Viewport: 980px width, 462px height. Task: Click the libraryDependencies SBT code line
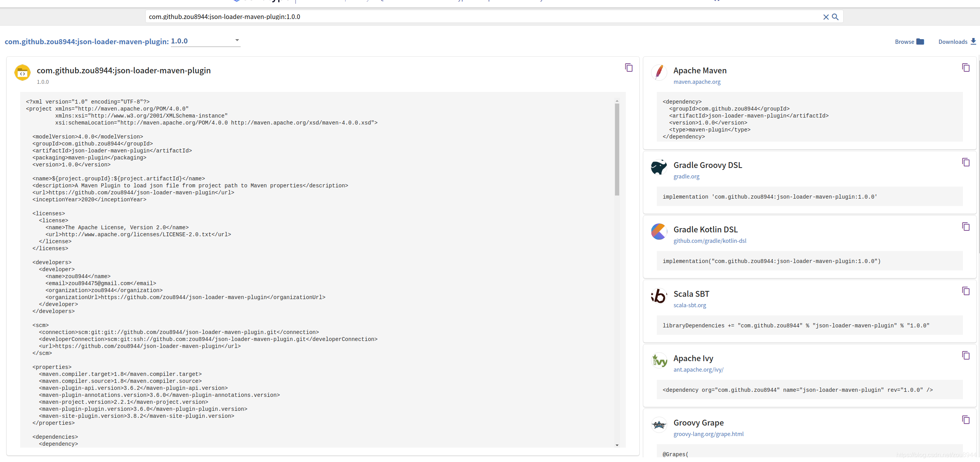pyautogui.click(x=796, y=325)
